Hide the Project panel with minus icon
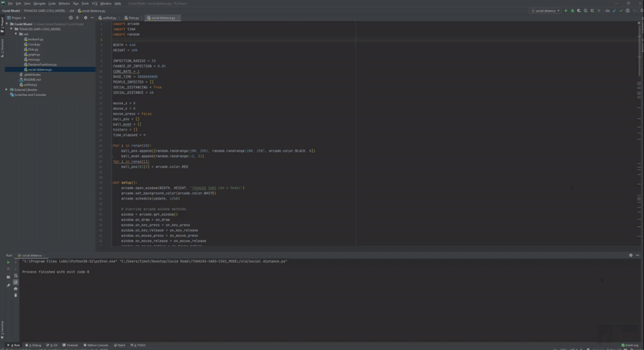The image size is (644, 350). point(92,17)
